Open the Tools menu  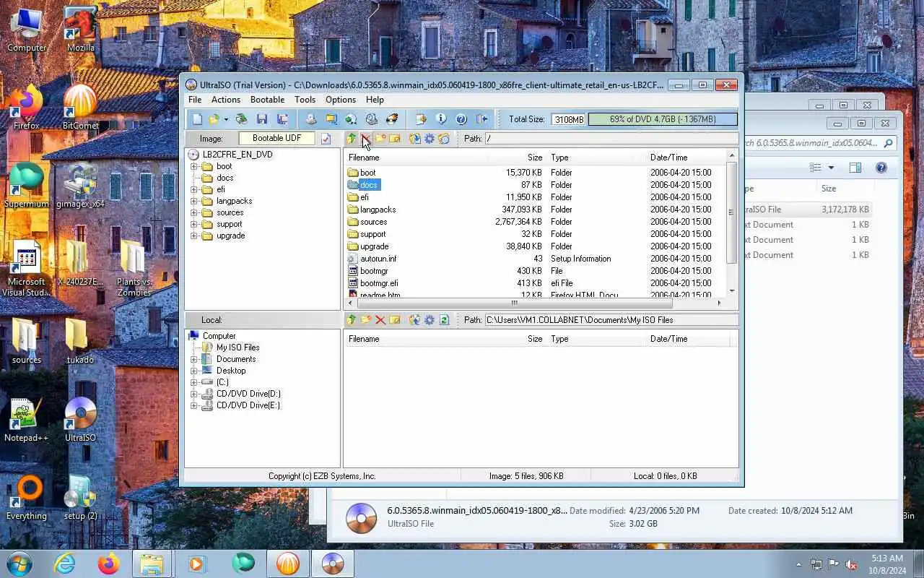305,100
